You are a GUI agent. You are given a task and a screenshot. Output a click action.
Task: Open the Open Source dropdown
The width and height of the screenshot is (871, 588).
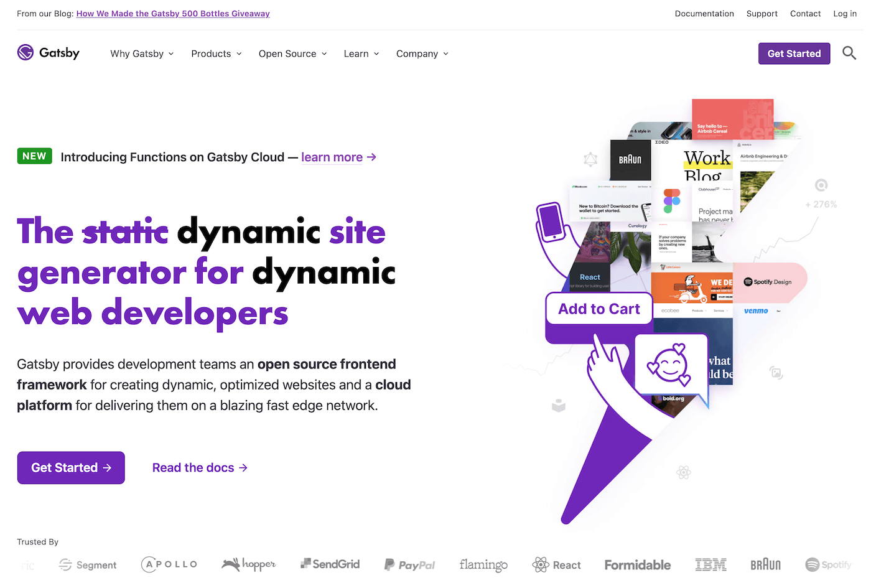[292, 54]
